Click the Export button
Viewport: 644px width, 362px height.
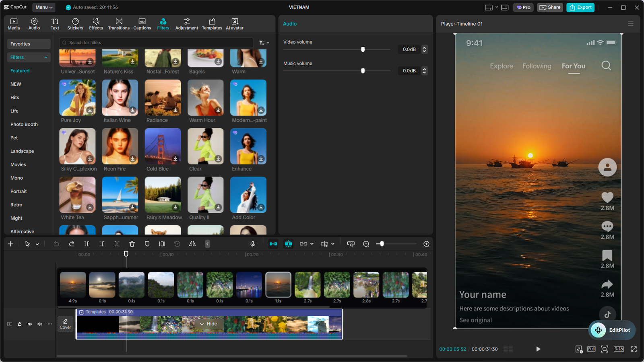[580, 7]
